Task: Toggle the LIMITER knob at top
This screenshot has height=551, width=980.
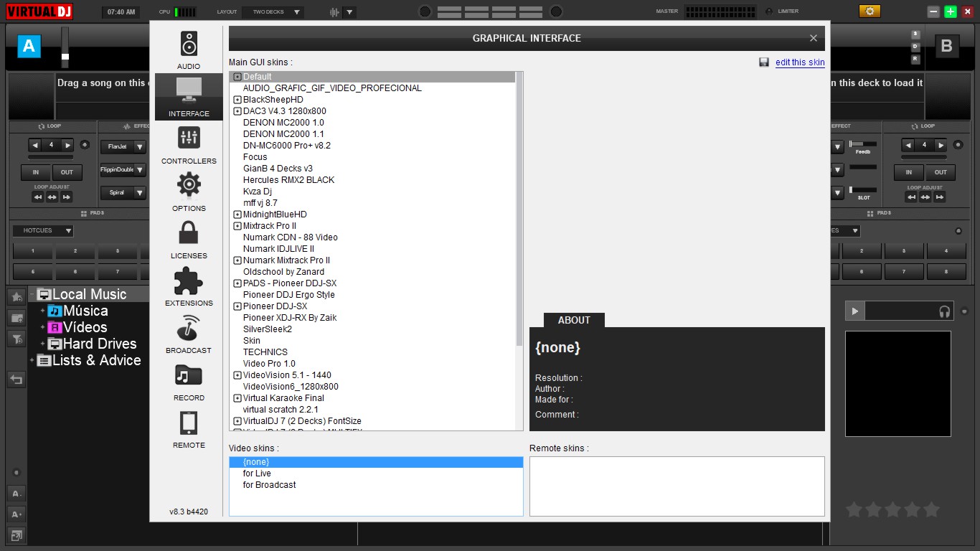Action: (x=769, y=11)
